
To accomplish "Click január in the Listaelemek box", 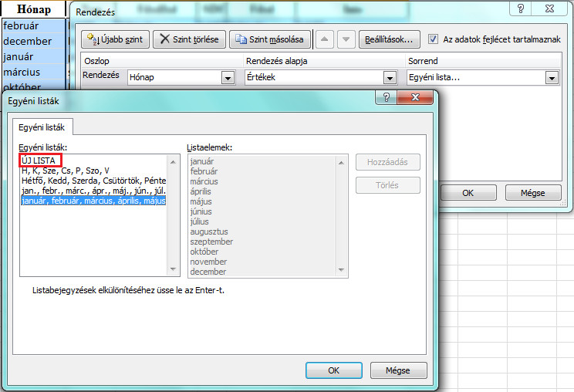I will [202, 161].
